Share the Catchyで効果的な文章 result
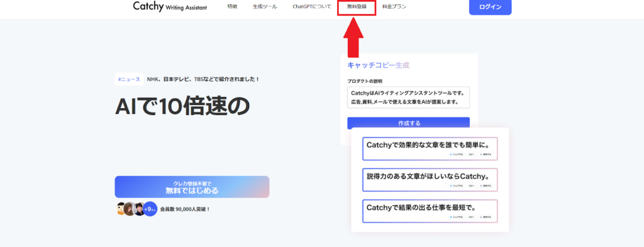Screen dimensions: 644x247 [x=457, y=154]
